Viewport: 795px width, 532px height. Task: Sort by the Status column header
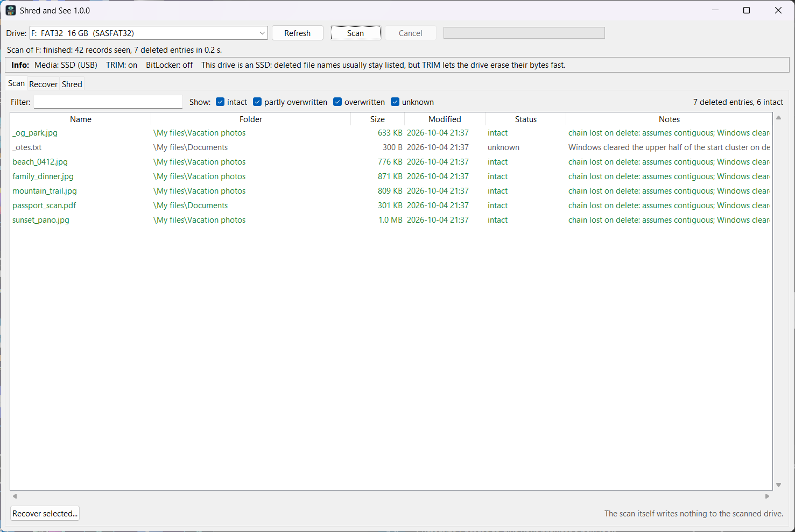coord(525,119)
